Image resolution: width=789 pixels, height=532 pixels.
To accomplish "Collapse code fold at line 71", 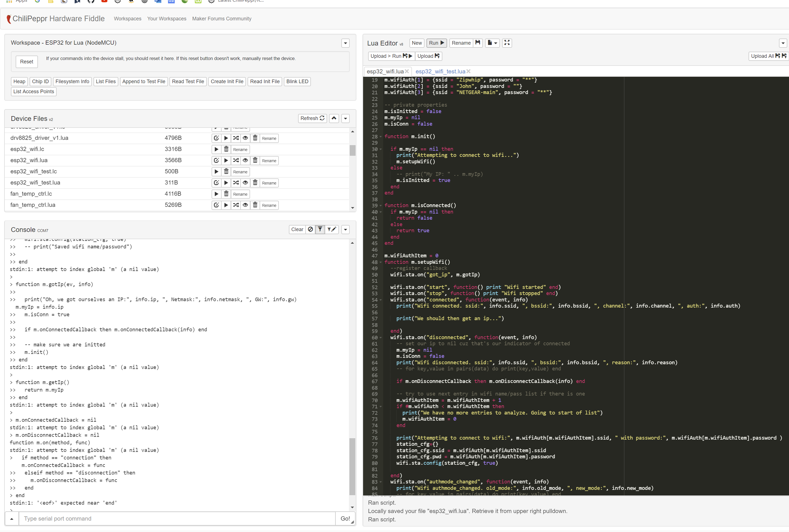I will (381, 406).
